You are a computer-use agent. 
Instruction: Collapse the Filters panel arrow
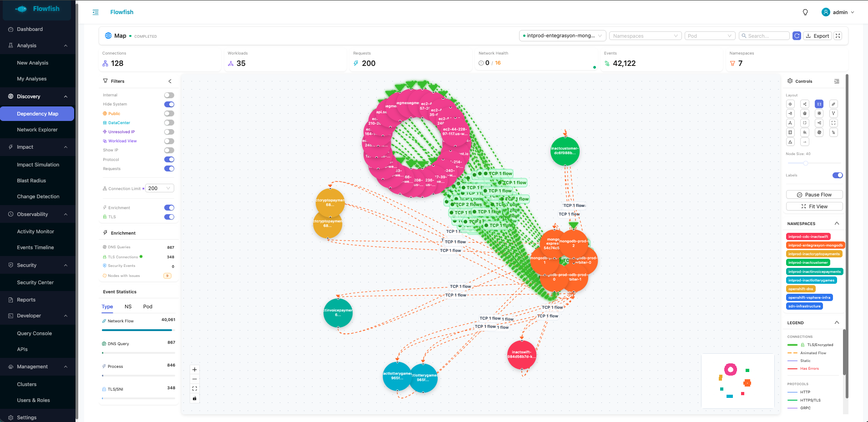(170, 81)
